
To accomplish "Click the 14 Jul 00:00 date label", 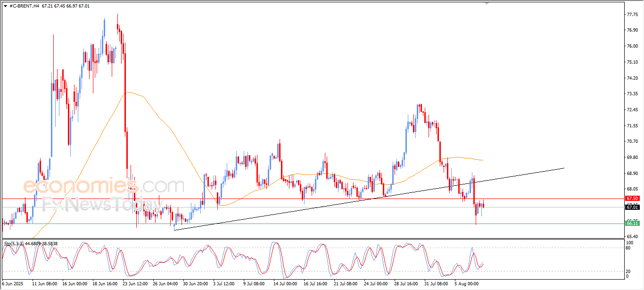I will point(286,284).
